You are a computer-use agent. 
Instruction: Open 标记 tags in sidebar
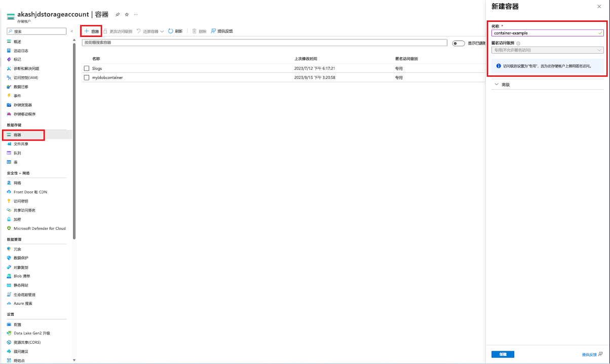tap(17, 59)
